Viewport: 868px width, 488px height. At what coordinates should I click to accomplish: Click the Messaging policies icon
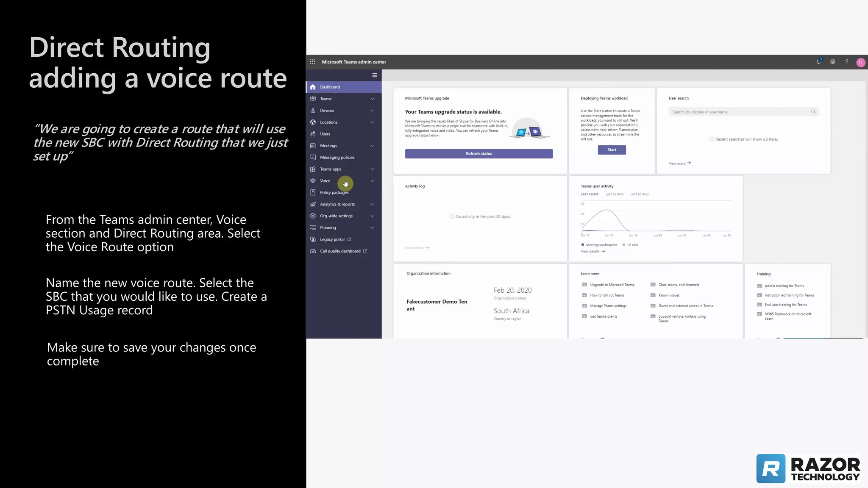click(313, 157)
